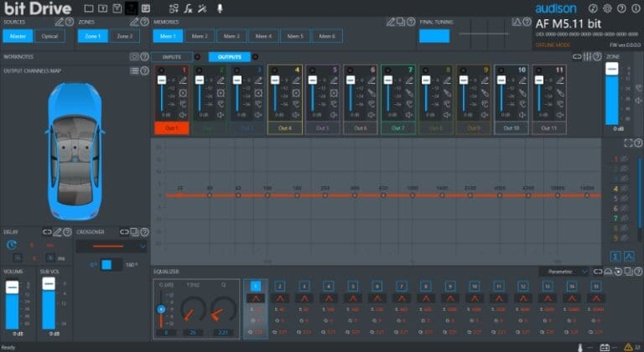Click the mute speaker icon on channel 4
The height and width of the screenshot is (352, 644).
pyautogui.click(x=294, y=115)
